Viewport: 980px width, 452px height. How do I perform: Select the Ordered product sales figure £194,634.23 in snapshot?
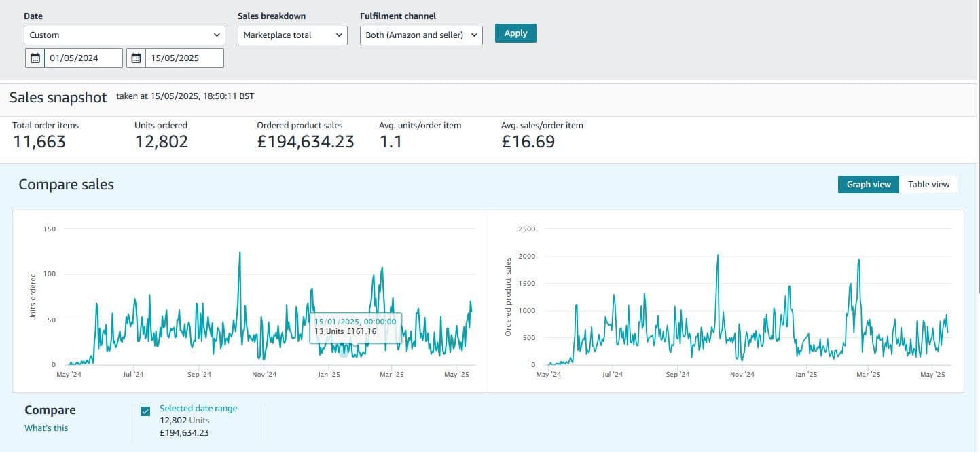click(x=305, y=142)
